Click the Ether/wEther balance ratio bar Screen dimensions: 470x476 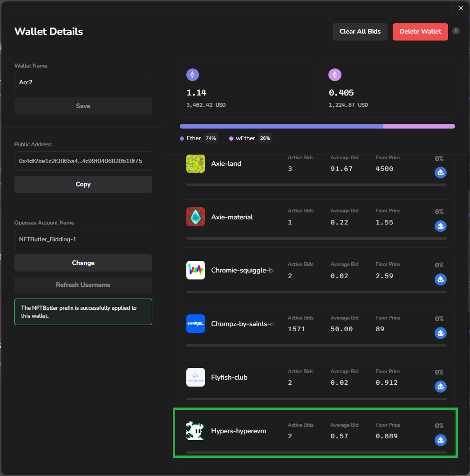[317, 126]
